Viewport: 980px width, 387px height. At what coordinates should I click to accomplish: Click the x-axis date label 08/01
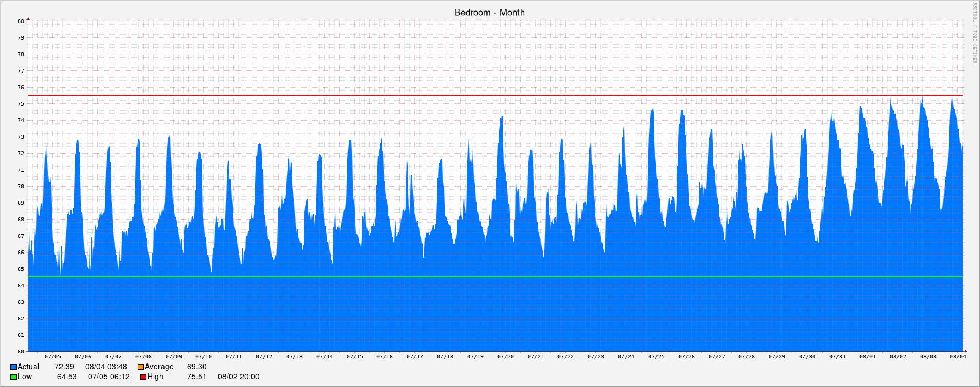pyautogui.click(x=868, y=357)
